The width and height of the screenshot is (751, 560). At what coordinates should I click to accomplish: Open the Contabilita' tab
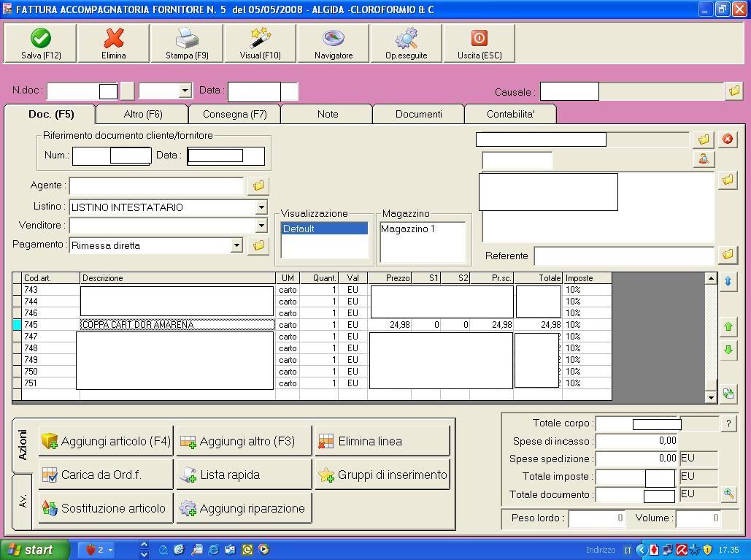pos(511,115)
